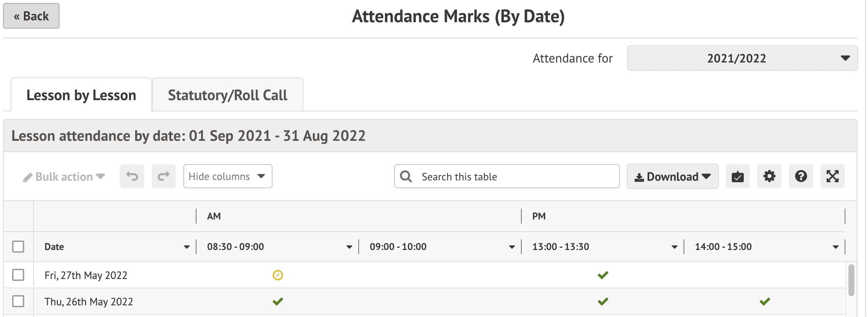Expand table to fullscreen icon
This screenshot has height=317, width=868.
[832, 176]
